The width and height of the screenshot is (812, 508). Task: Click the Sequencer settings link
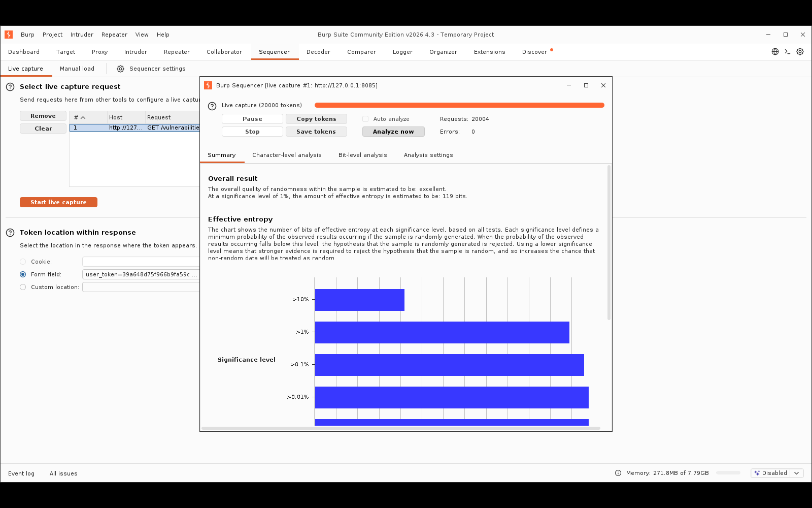157,69
